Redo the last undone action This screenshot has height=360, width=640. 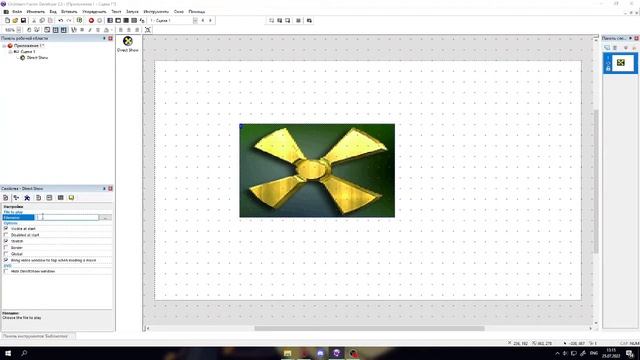69,20
